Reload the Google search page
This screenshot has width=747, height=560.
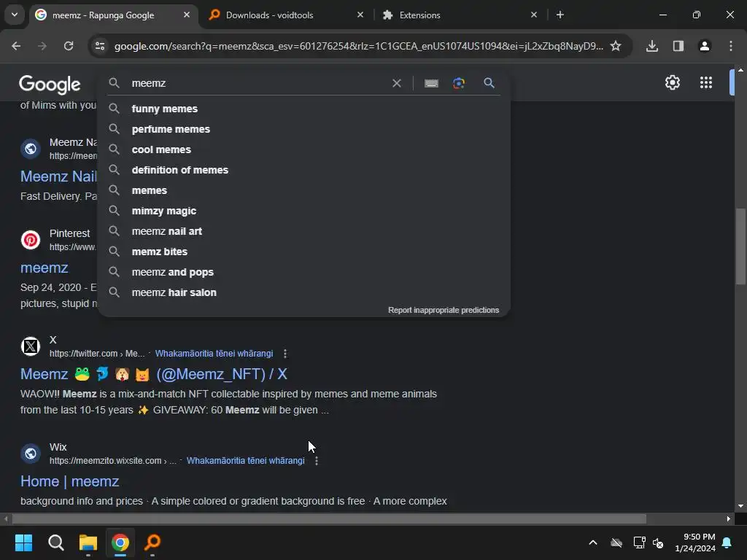69,46
